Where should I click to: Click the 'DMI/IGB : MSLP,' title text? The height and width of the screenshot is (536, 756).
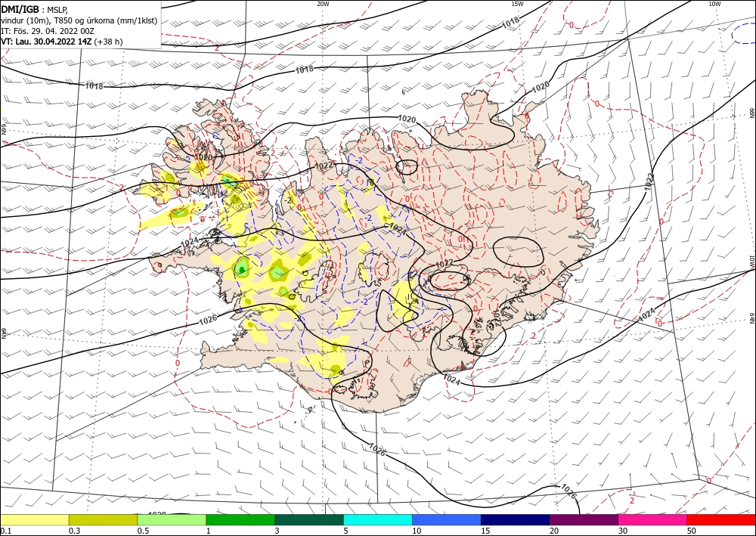pos(35,9)
